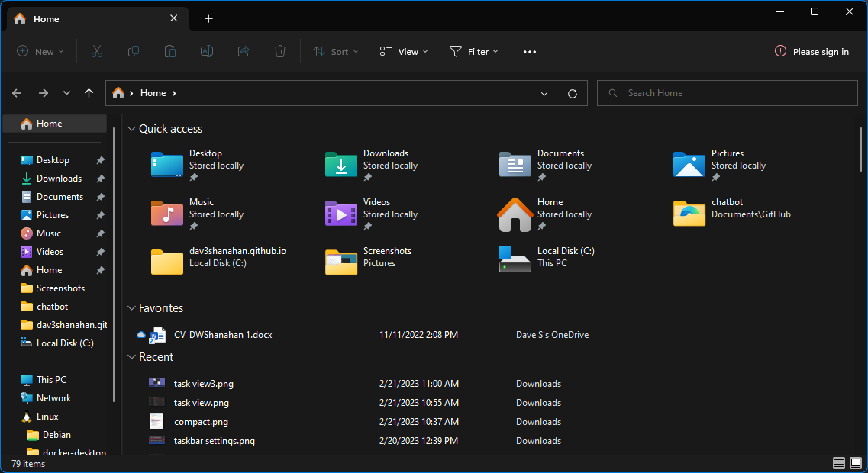868x473 pixels.
Task: Open the Screenshots folder in sidebar
Action: [59, 288]
